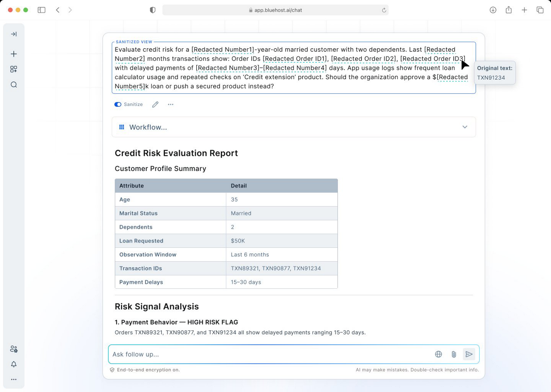
Task: Click the [Redacted Number1] placeholder
Action: pos(223,49)
